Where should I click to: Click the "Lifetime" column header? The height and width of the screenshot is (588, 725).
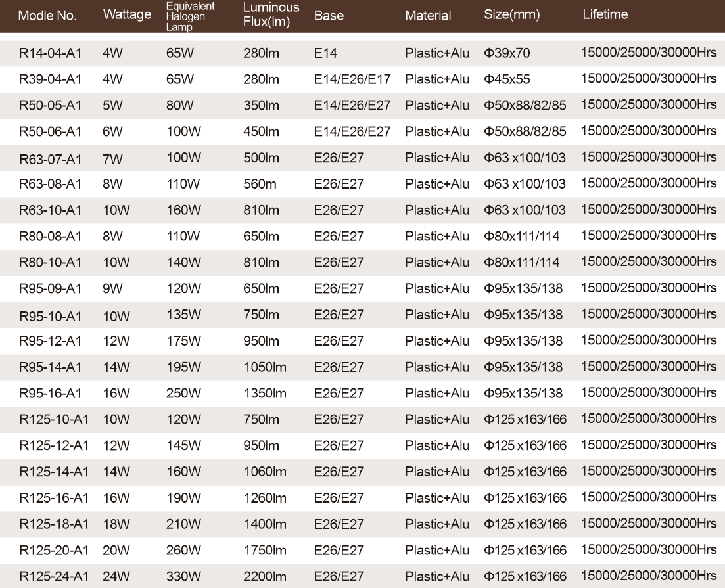(x=605, y=14)
